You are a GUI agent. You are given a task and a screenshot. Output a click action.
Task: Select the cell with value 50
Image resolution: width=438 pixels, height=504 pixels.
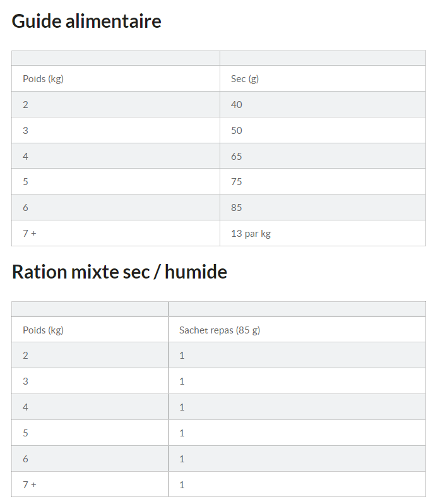[x=237, y=131]
